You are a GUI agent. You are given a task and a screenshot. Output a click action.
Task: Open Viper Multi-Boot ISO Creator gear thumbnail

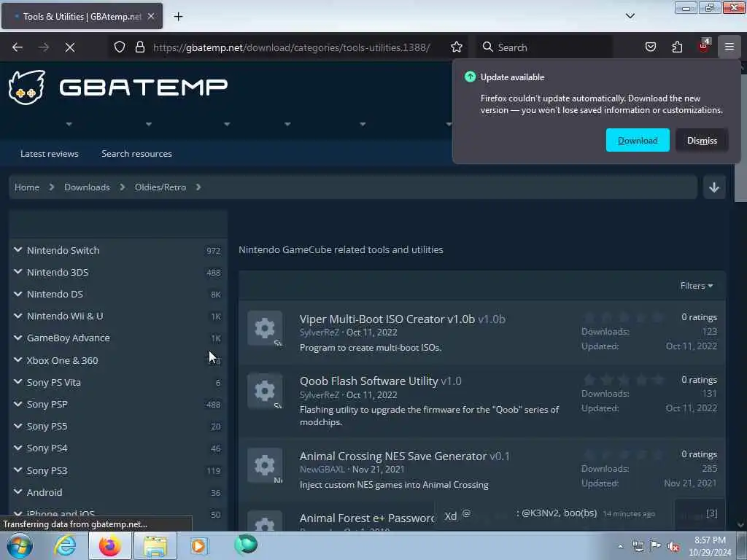[265, 328]
